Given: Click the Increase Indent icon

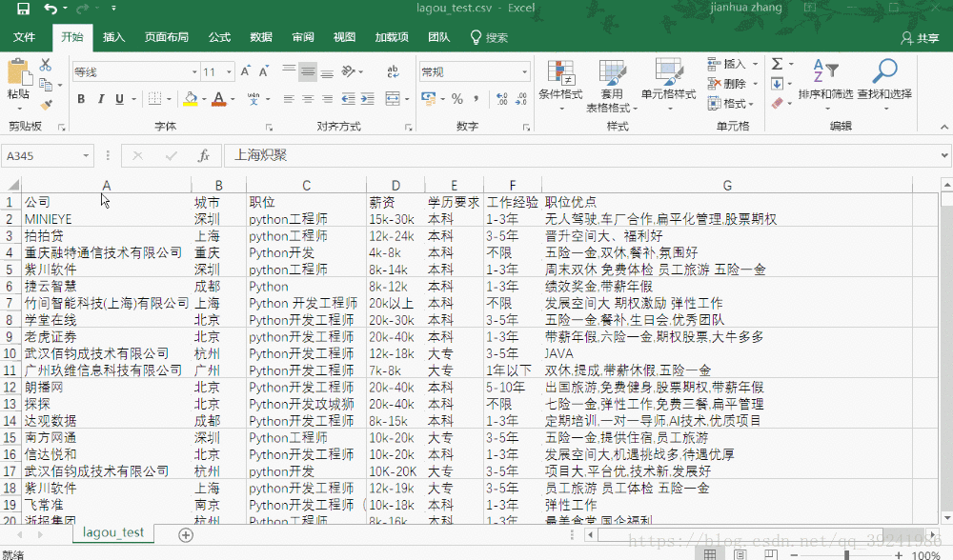Looking at the screenshot, I should [x=367, y=99].
